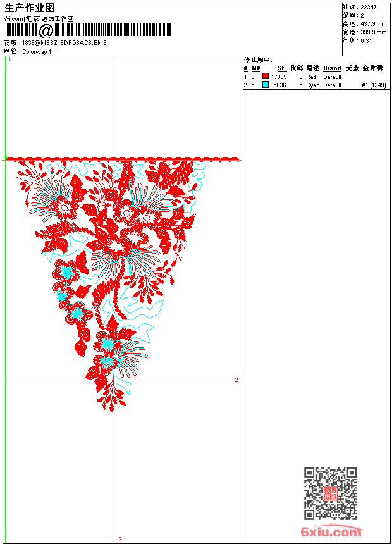This screenshot has height=544, width=392.
Task: Click the red color swatch for stop 1
Action: tap(266, 76)
